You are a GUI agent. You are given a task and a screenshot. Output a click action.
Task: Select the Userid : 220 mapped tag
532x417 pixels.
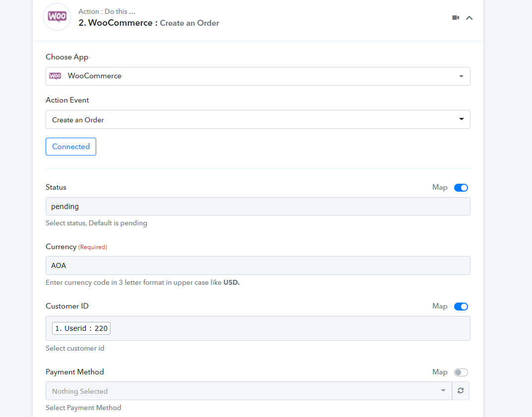(81, 328)
